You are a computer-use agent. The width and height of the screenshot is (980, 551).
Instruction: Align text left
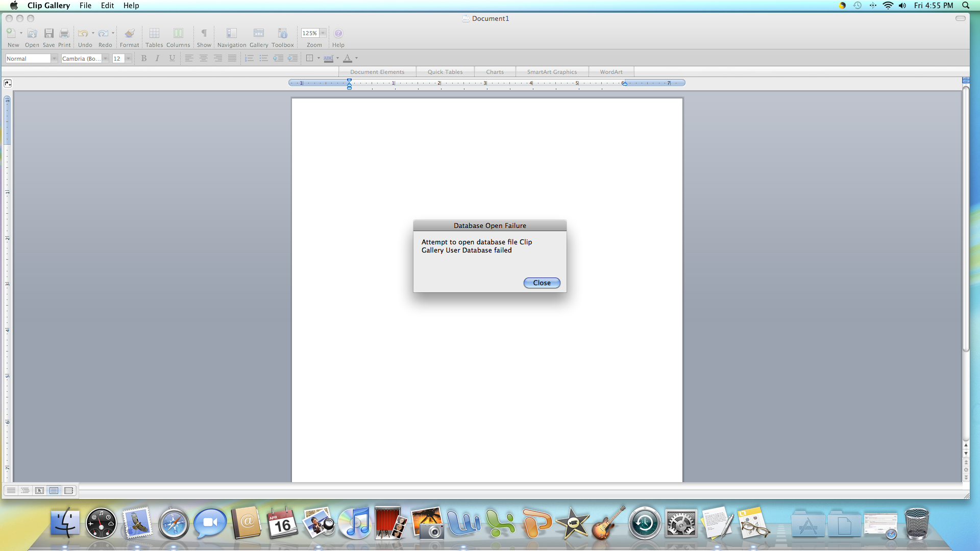pos(189,58)
